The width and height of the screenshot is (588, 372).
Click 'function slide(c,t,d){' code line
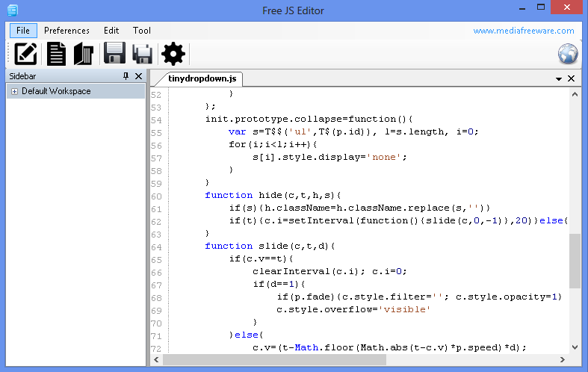pos(270,246)
